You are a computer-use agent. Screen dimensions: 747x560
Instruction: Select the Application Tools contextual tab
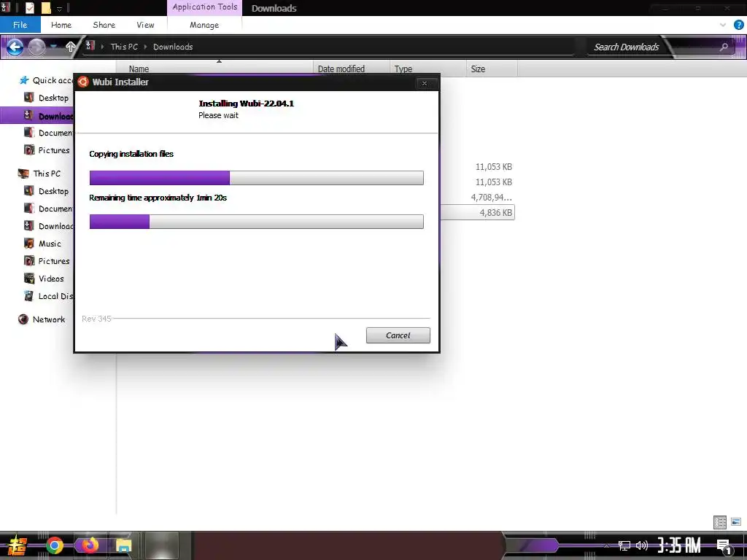coord(204,7)
